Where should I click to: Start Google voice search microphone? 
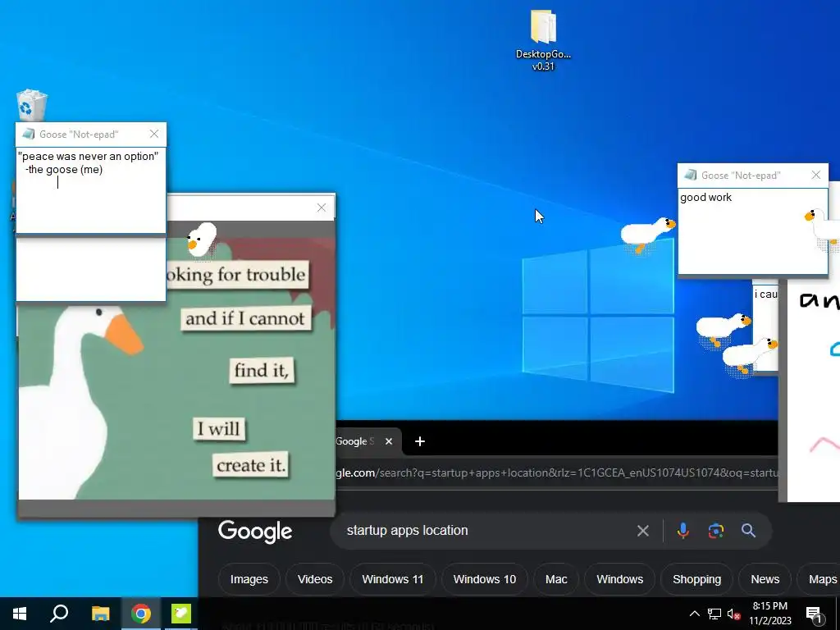(x=683, y=531)
